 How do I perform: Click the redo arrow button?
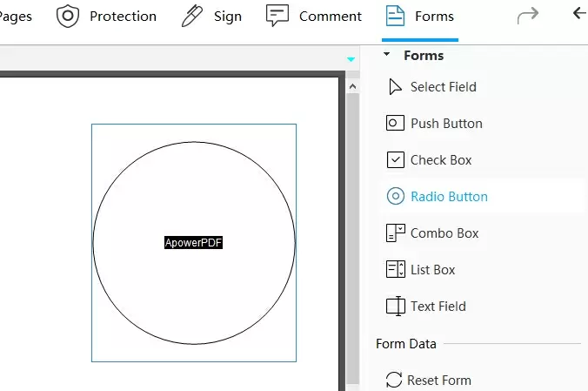[x=528, y=16]
